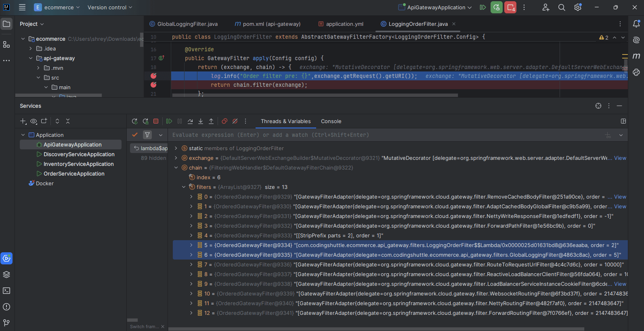Click View link for filter element 0
The height and width of the screenshot is (331, 644).
[620, 197]
